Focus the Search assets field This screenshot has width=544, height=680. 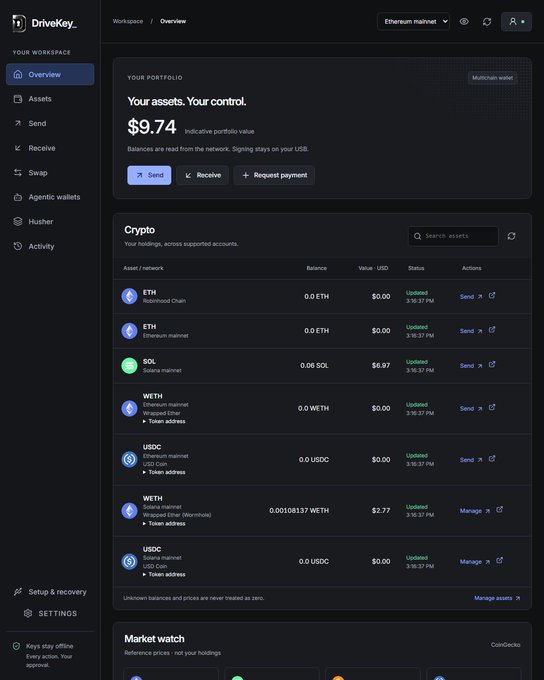[x=453, y=236]
